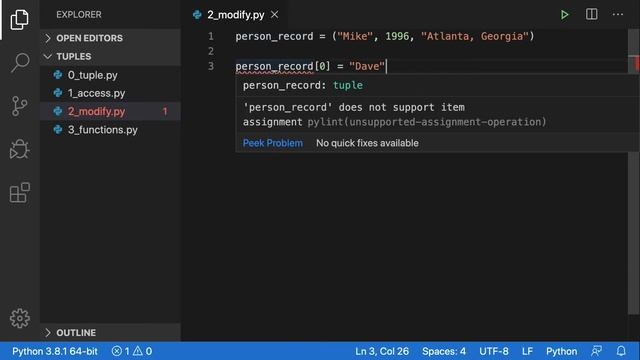640x360 pixels.
Task: Click Python icon on 2_modify.py tab
Action: tap(198, 15)
